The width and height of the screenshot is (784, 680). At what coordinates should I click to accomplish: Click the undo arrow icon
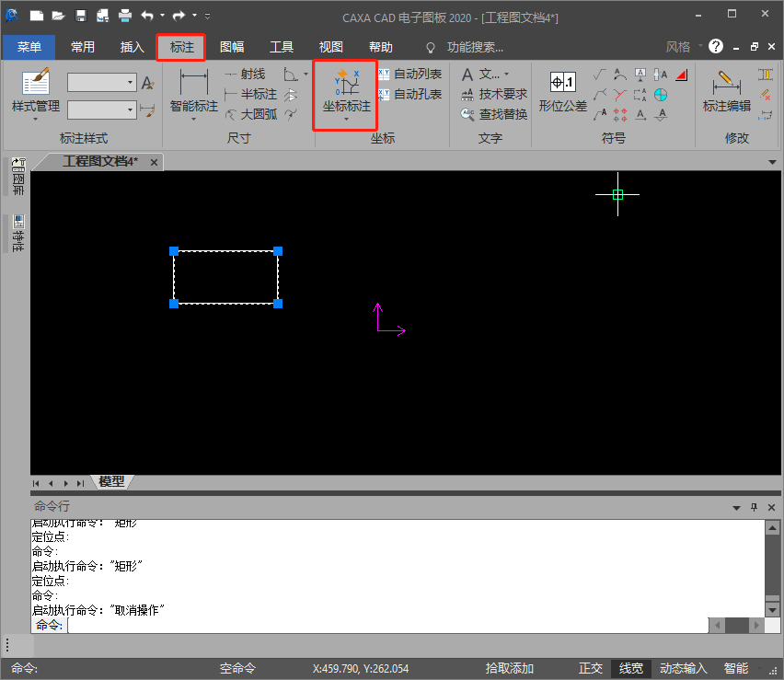[147, 16]
